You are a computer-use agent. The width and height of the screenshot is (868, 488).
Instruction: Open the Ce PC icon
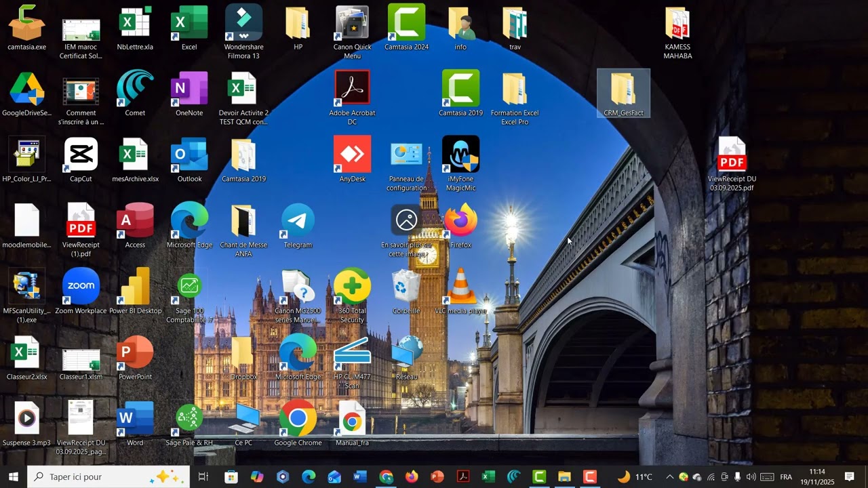(x=243, y=424)
